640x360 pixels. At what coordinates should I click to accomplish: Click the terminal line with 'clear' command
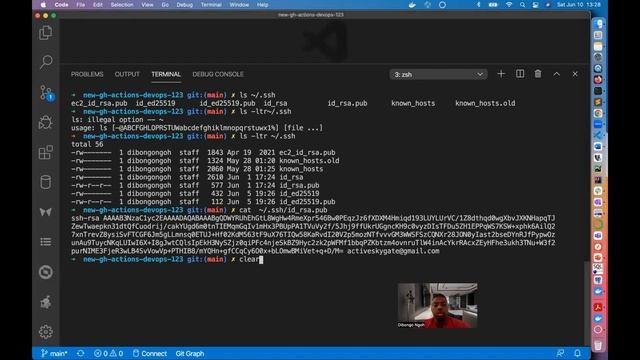167,259
